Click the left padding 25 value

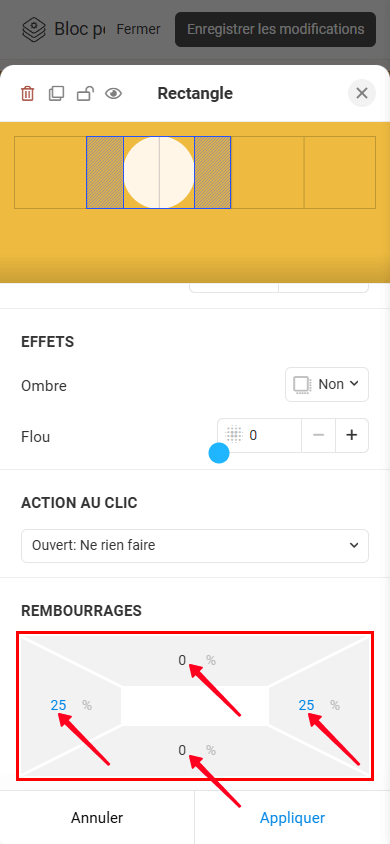(58, 705)
